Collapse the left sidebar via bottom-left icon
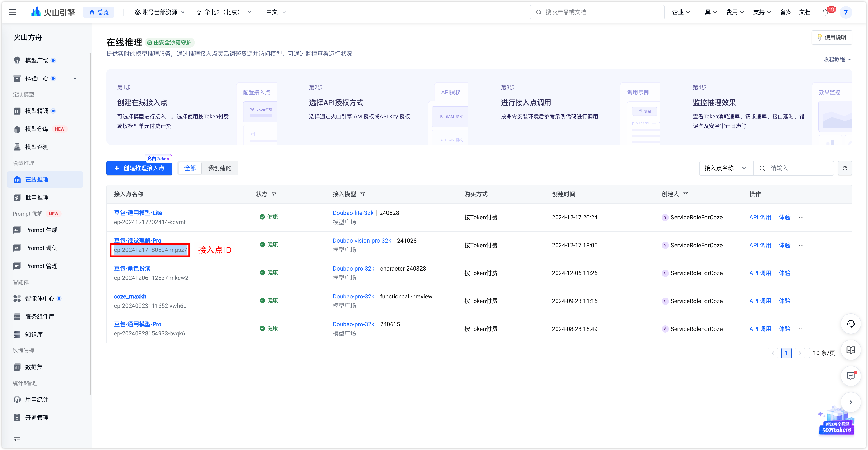Screen dimensions: 868x450 (17, 440)
